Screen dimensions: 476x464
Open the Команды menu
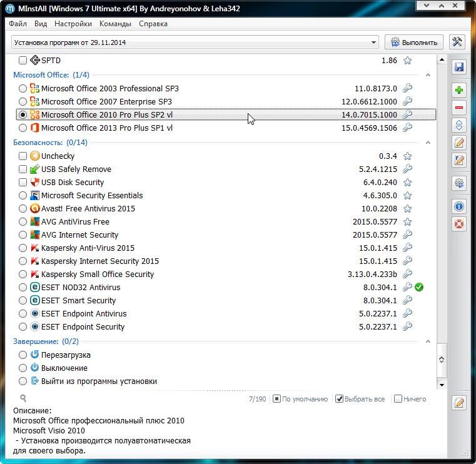[115, 24]
